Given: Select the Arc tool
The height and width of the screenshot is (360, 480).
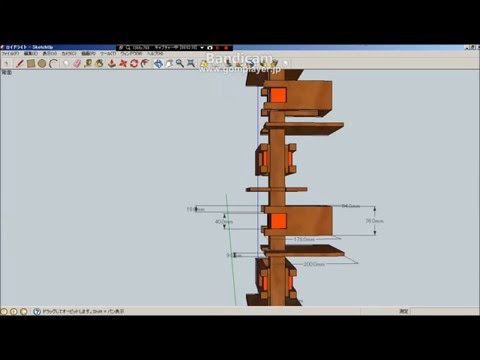Looking at the screenshot, I should tap(53, 63).
